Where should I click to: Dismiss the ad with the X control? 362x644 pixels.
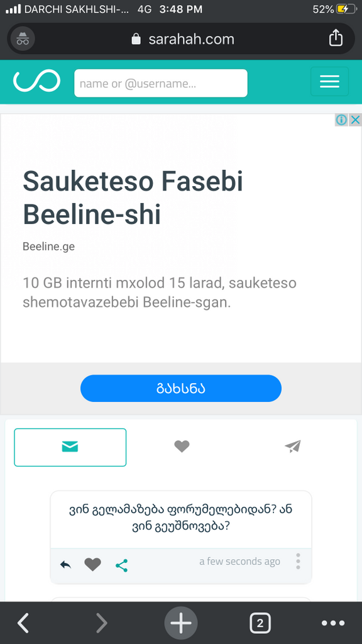(356, 119)
